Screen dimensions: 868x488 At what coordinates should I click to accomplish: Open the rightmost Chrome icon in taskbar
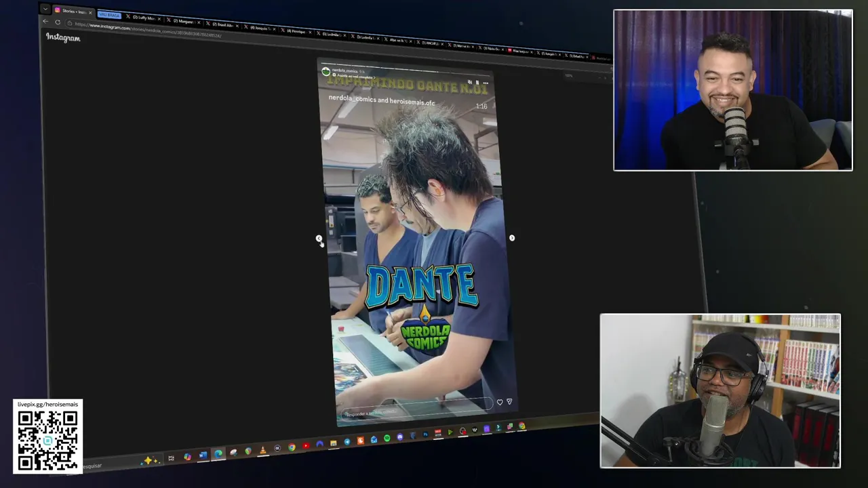tap(521, 426)
